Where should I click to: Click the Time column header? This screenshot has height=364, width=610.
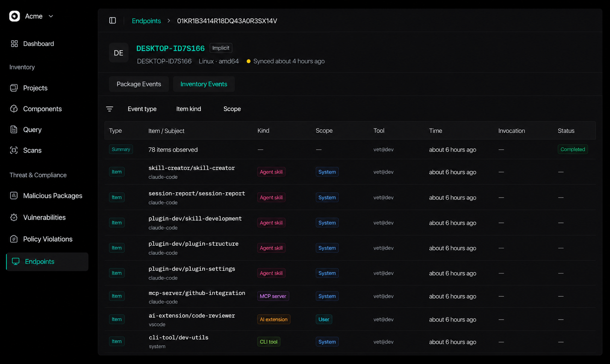(436, 131)
